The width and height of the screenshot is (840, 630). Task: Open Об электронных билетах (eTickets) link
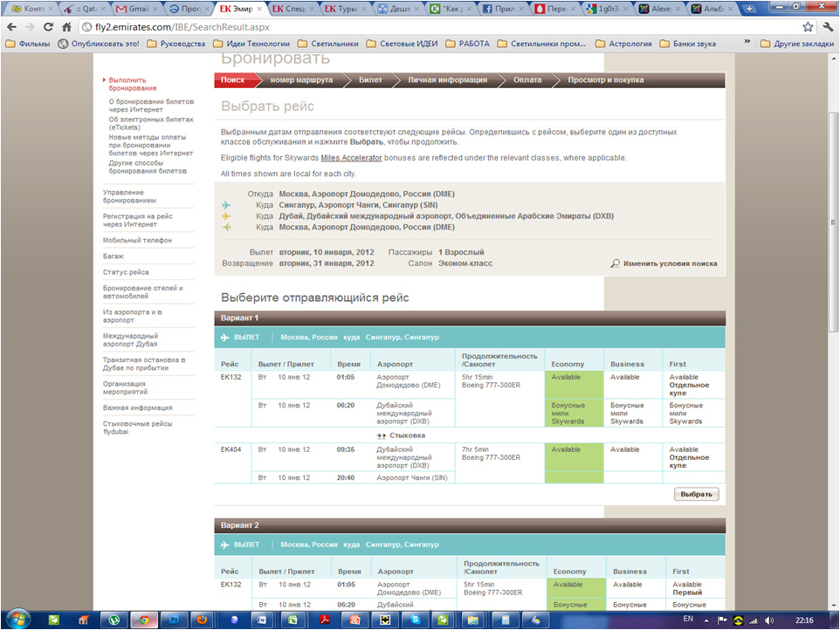151,123
